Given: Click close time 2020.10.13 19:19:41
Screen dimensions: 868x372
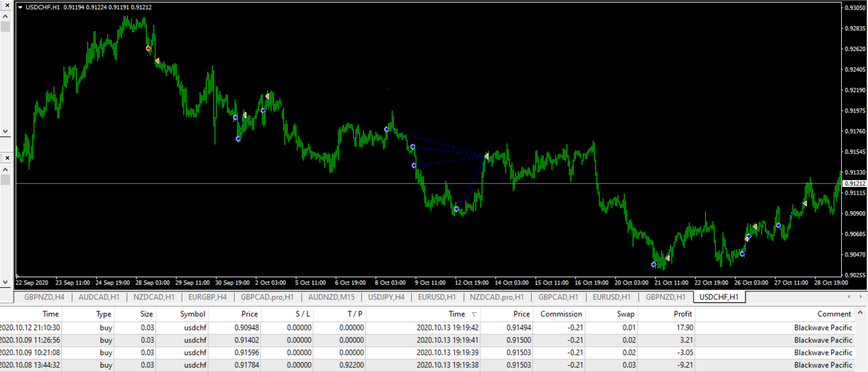Looking at the screenshot, I should point(447,340).
